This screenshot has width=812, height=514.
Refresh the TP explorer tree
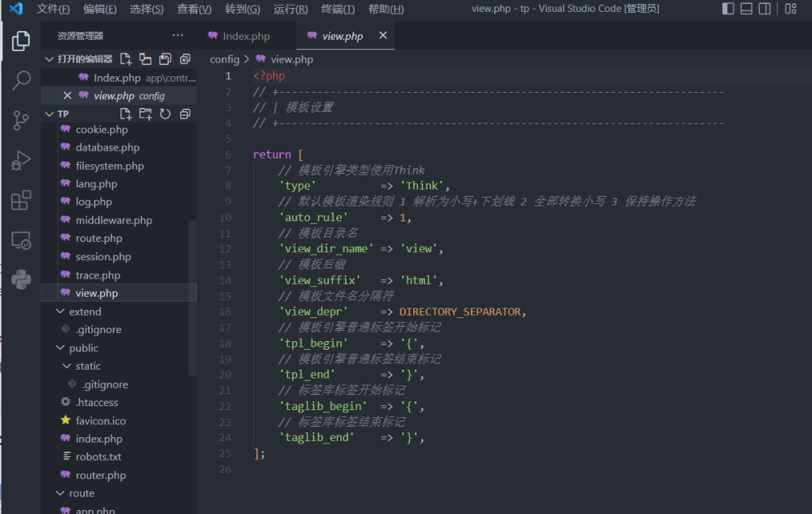165,114
